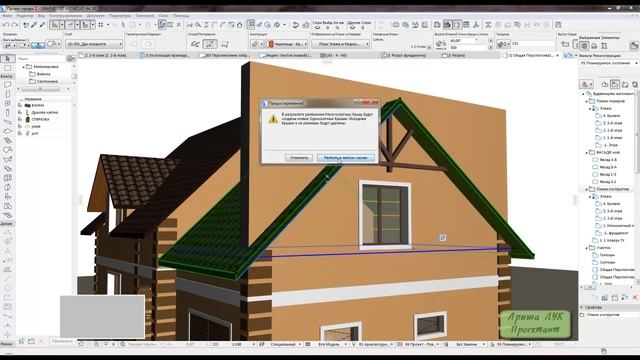The height and width of the screenshot is (360, 640).
Task: Click the Redo arrow icon
Action: (x=15, y=25)
